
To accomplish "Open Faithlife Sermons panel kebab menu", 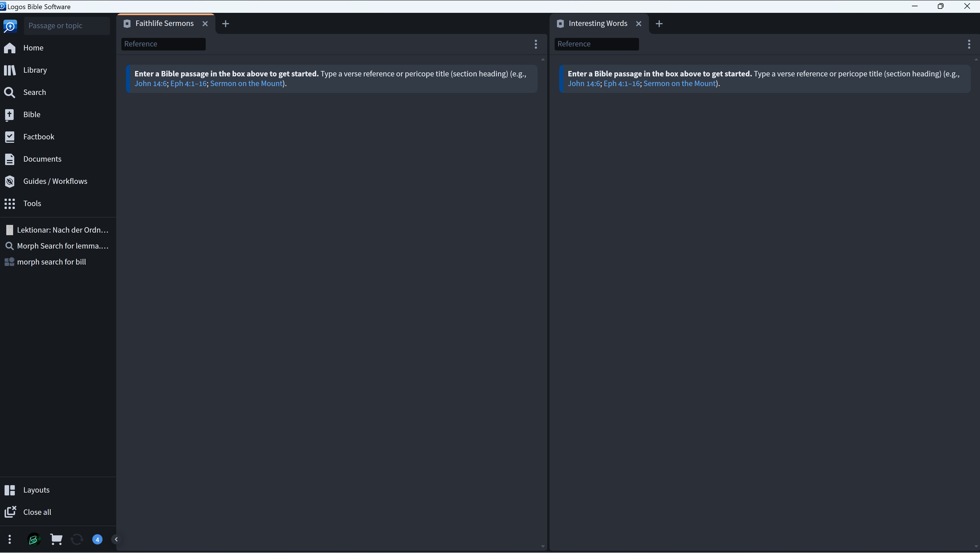I will [536, 44].
